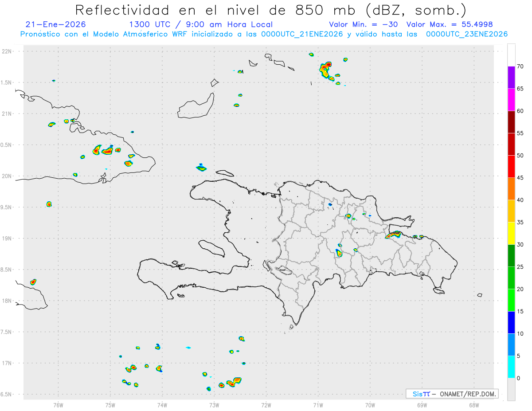
Task: Click the '22N' latitude axis label
Action: coord(8,51)
